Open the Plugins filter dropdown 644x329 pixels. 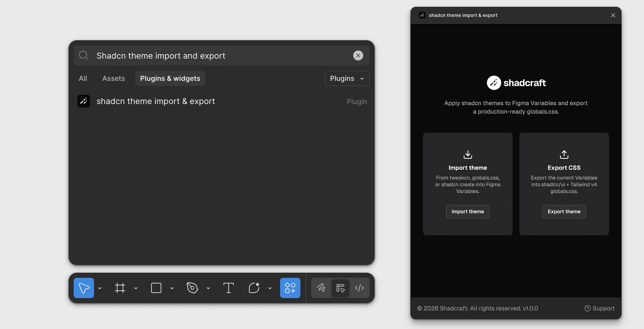coord(347,78)
